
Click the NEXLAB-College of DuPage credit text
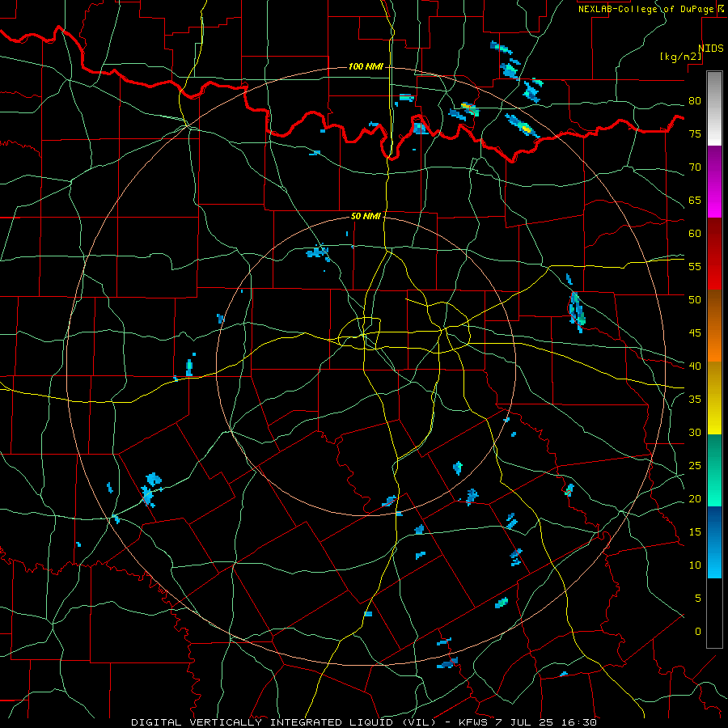pyautogui.click(x=648, y=9)
